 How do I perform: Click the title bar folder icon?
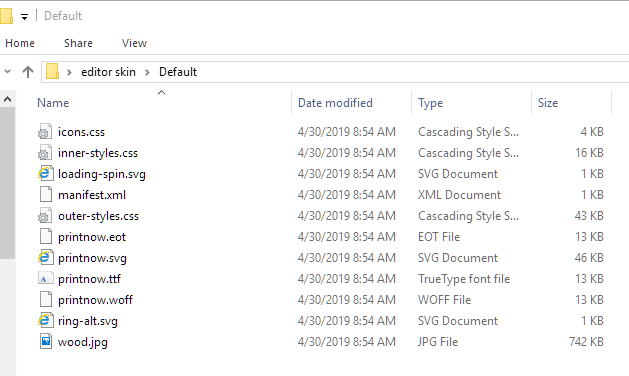point(6,16)
